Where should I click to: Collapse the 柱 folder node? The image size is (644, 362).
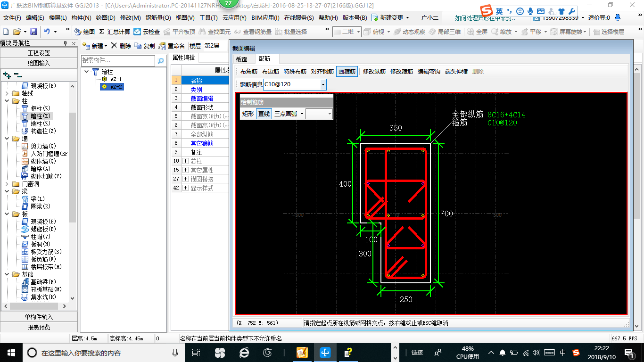7,101
